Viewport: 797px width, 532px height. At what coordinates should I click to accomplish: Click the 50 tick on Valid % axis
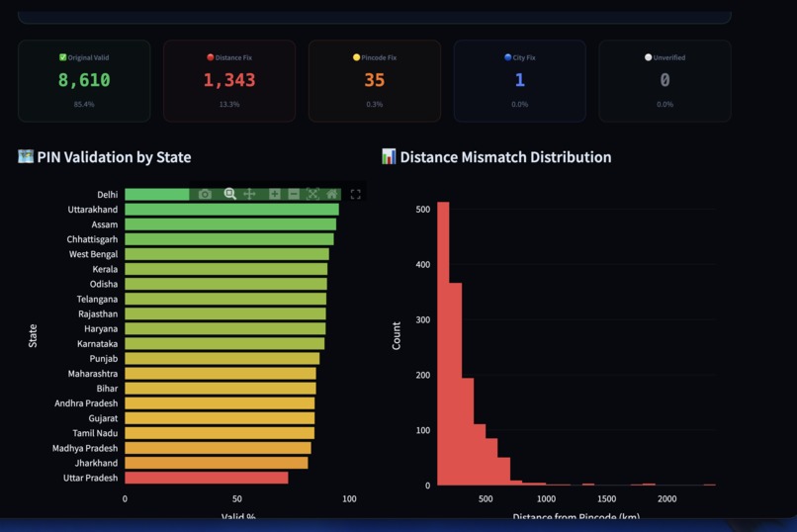pos(237,499)
